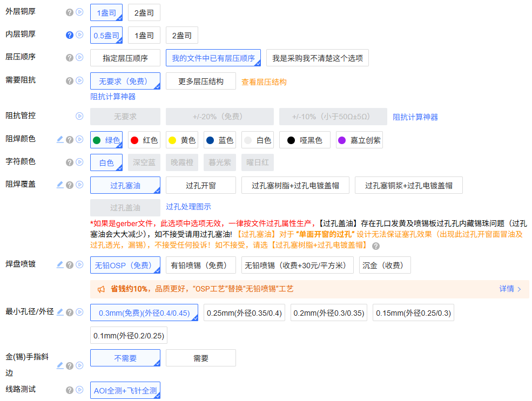Viewport: 532px width, 401px height.
Task: Play video guide for 最小孔径/外径
Action: 79,312
